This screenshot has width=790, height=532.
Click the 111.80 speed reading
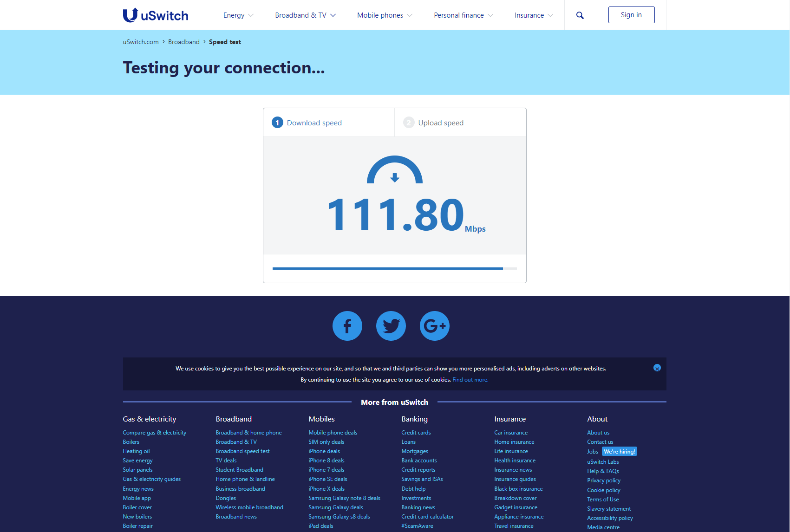(396, 214)
